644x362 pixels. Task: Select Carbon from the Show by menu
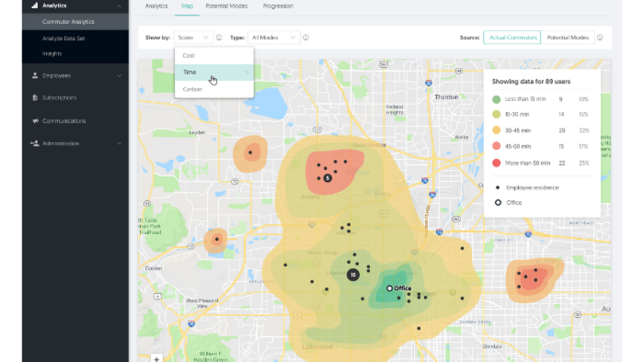coord(193,89)
